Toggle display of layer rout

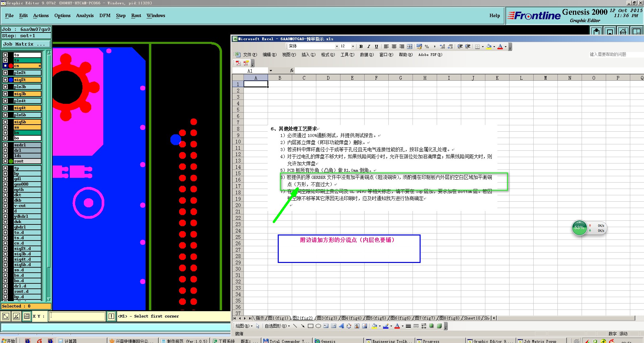(x=5, y=161)
